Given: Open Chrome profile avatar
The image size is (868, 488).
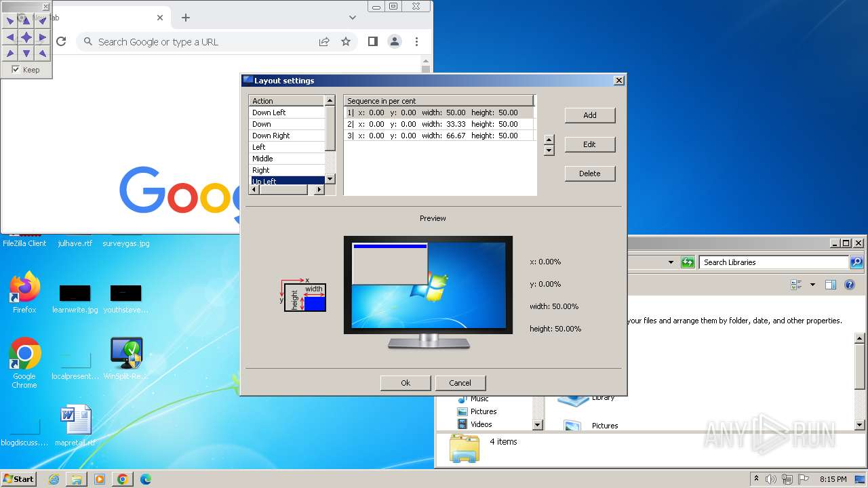Looking at the screenshot, I should click(394, 41).
